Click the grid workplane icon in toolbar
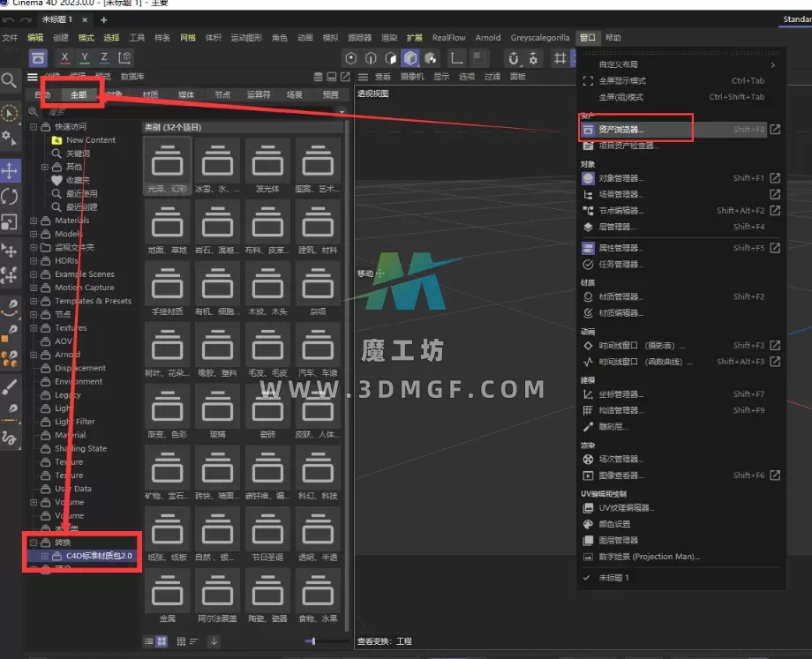This screenshot has height=659, width=812. (x=560, y=58)
